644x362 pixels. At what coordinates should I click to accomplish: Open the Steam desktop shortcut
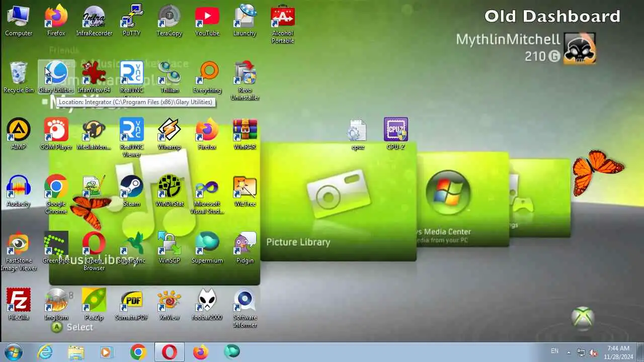(x=132, y=192)
